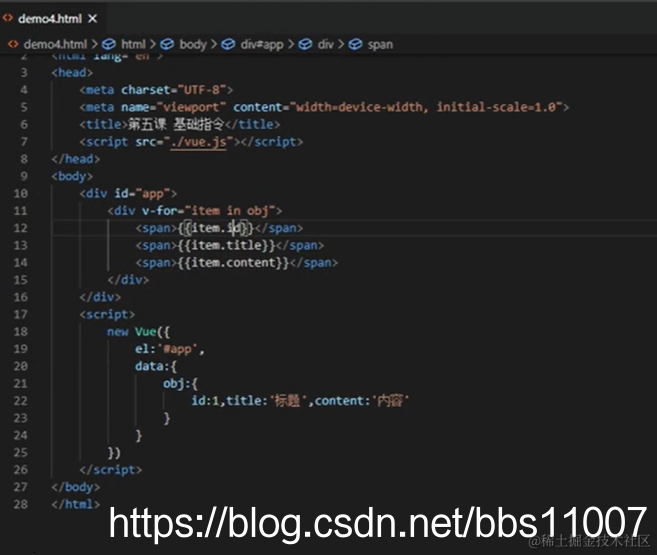This screenshot has height=555, width=657.
Task: Open the html breadcrumb segment
Action: tap(133, 44)
